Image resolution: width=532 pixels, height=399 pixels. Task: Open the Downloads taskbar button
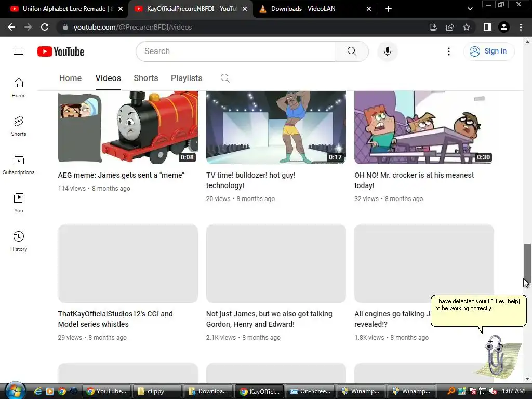click(x=208, y=391)
